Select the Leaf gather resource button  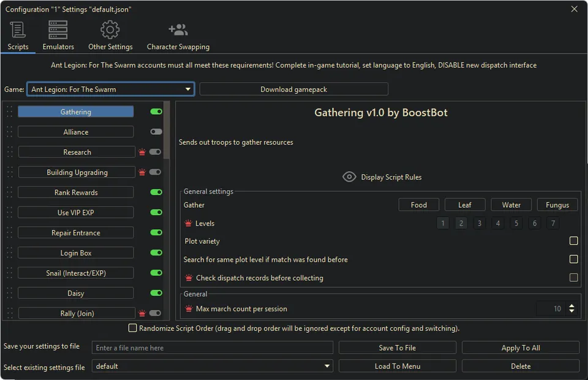click(465, 205)
